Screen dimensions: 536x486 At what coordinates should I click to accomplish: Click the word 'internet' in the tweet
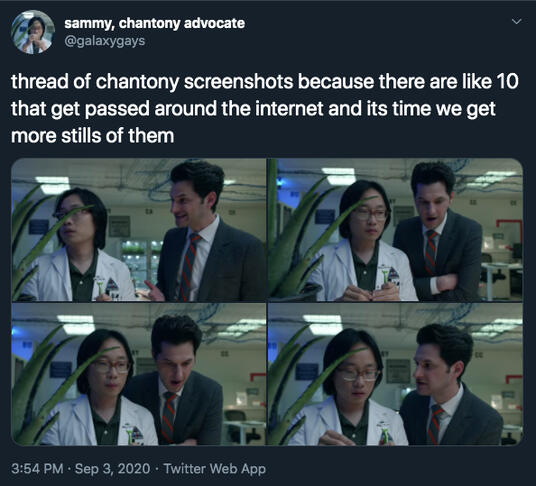289,109
